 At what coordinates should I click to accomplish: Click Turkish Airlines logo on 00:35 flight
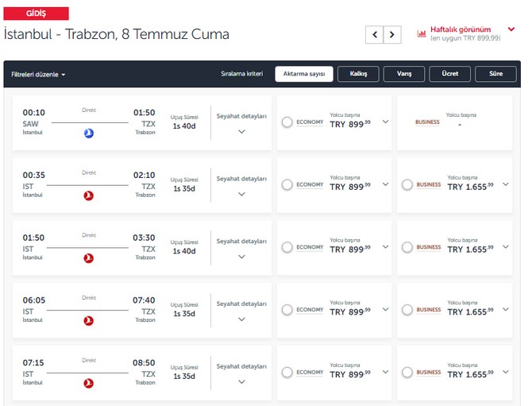click(89, 195)
